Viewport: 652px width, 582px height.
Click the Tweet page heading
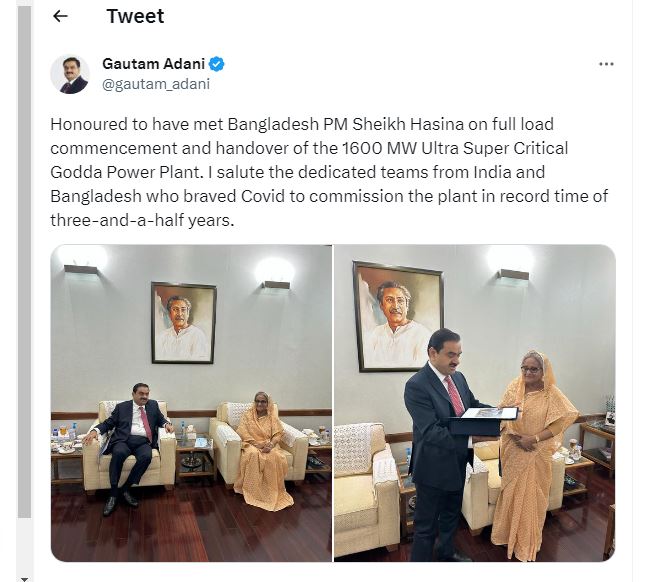point(135,16)
